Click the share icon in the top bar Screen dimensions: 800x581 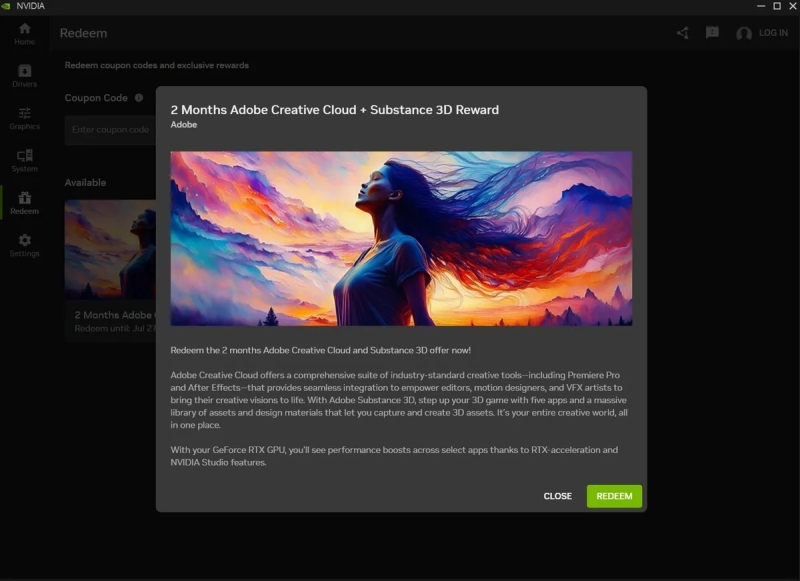[x=684, y=32]
